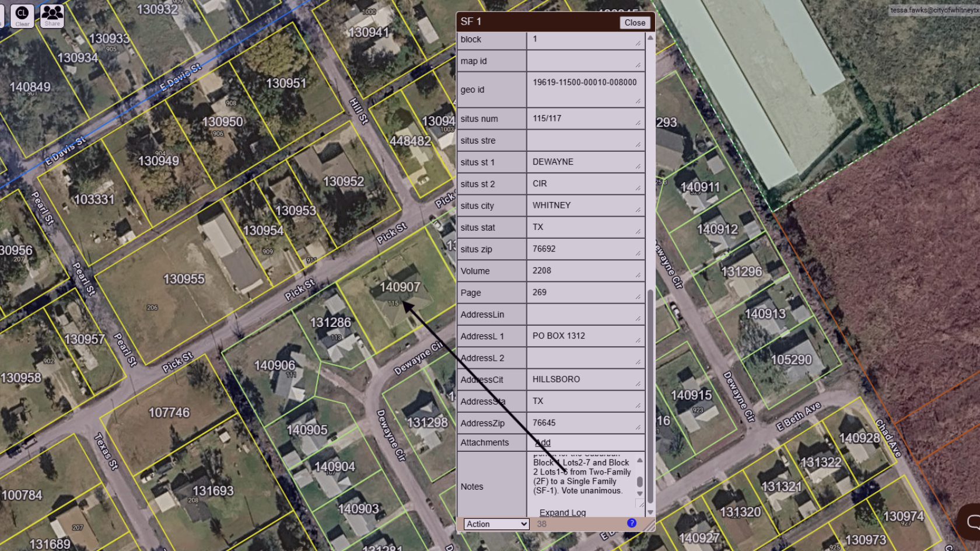Select parcel 448482 on the map

[410, 141]
